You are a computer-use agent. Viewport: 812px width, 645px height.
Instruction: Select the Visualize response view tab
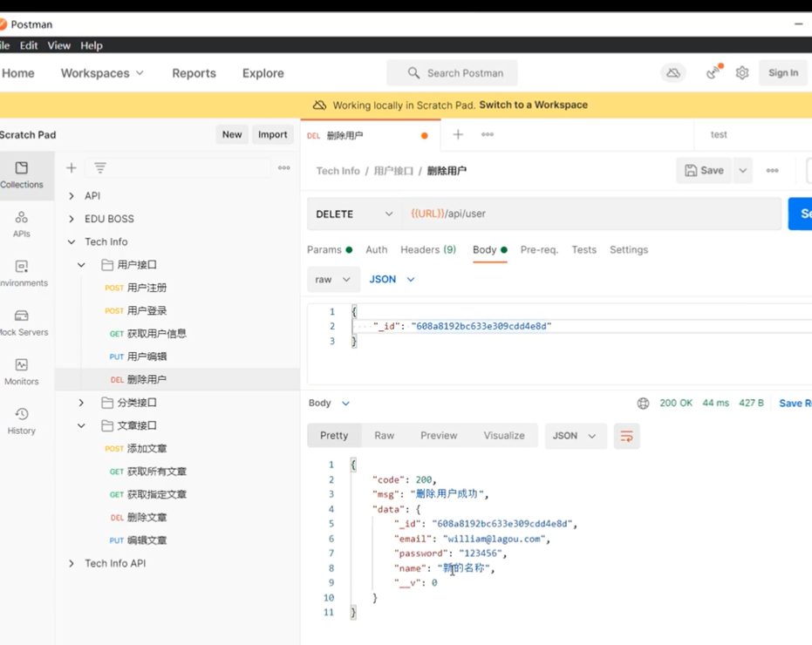click(504, 436)
